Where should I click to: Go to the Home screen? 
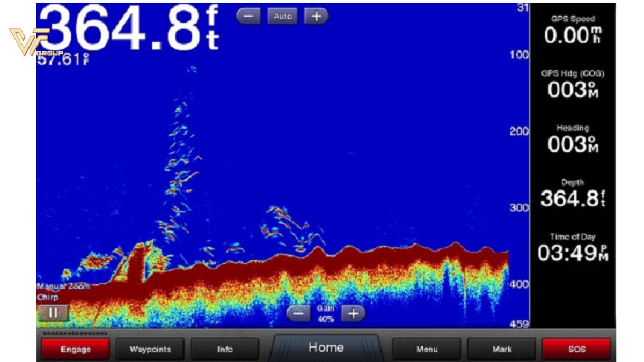click(x=326, y=348)
